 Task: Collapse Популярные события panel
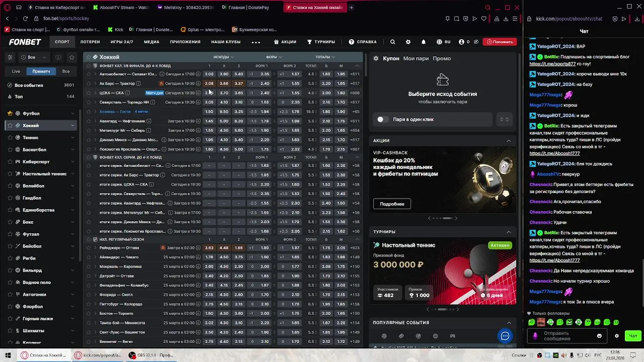coord(509,323)
